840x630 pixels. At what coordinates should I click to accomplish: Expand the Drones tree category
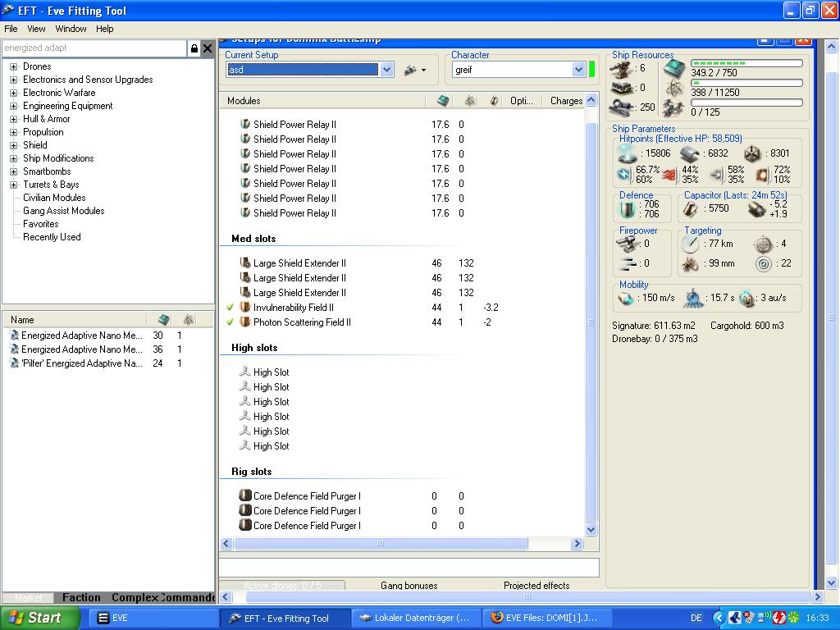click(13, 67)
